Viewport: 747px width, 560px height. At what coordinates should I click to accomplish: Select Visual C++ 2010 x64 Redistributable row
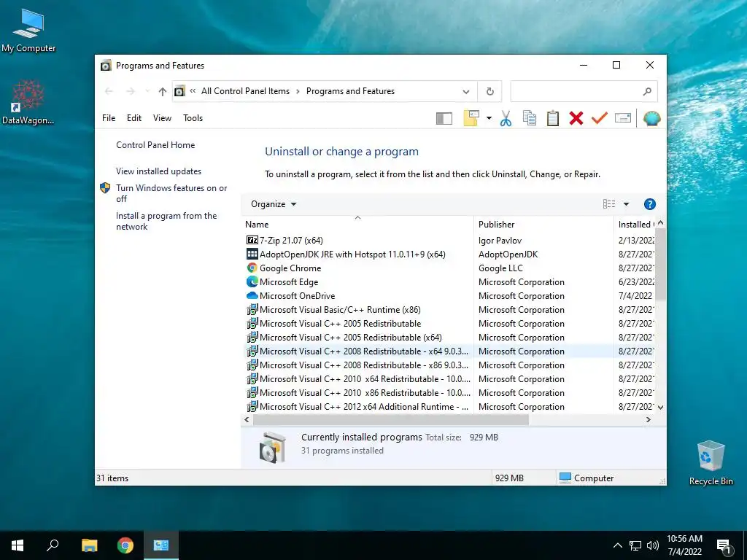click(449, 379)
